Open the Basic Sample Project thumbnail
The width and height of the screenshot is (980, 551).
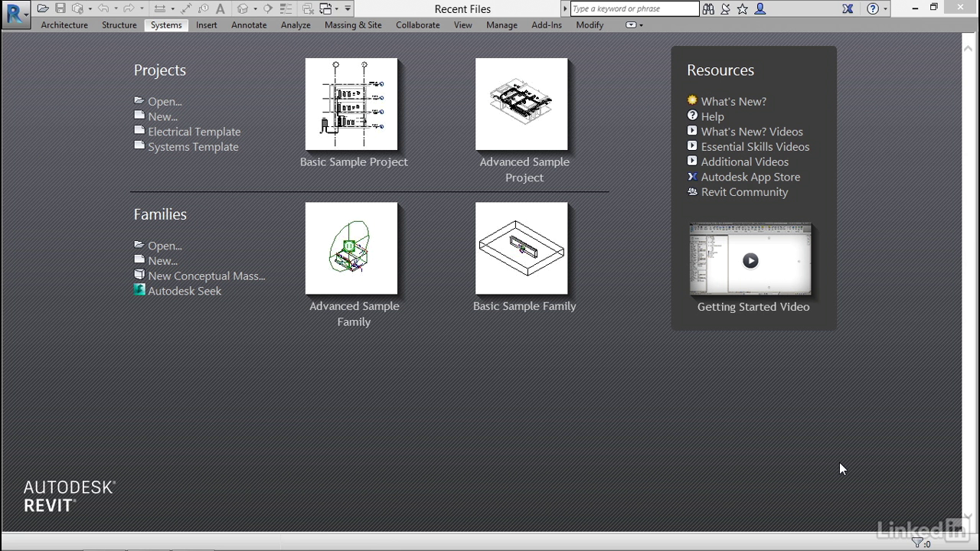click(351, 104)
